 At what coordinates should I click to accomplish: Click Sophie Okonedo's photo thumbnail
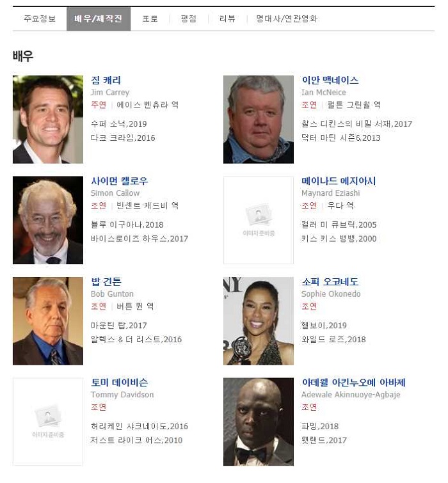258,321
